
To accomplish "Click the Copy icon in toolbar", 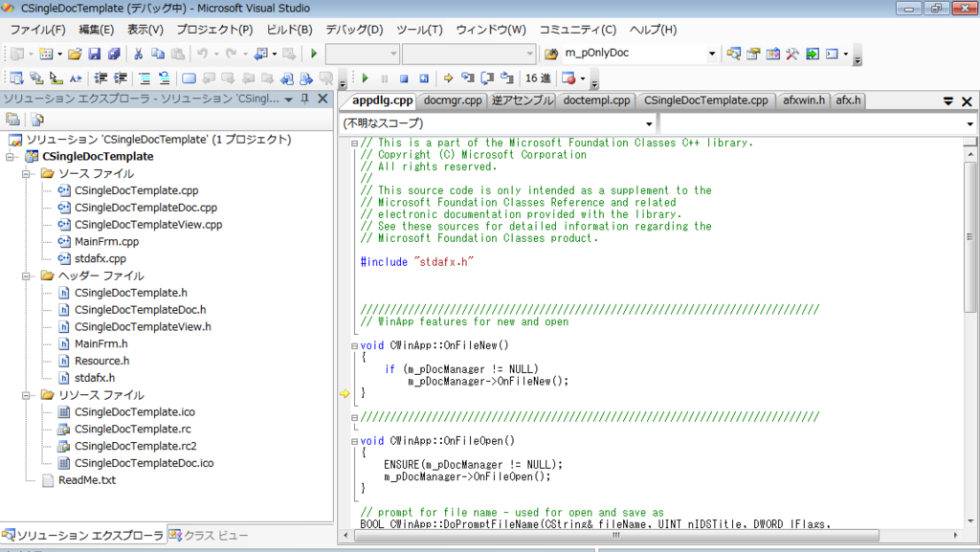I will point(158,55).
